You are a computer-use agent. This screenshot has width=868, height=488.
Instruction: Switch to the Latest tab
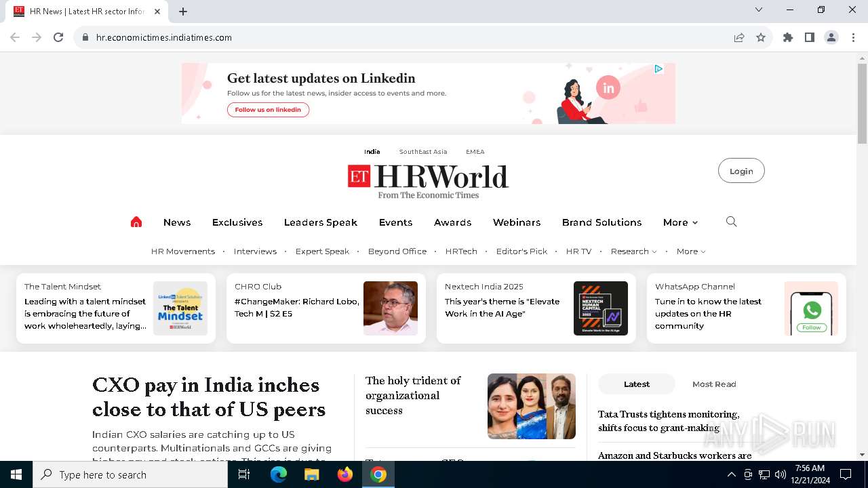tap(637, 384)
